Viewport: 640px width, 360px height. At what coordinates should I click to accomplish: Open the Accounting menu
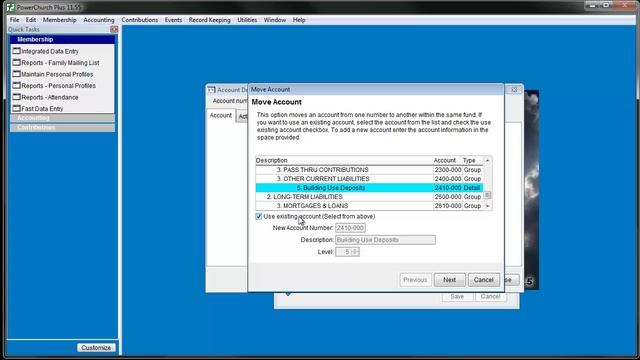pyautogui.click(x=99, y=20)
